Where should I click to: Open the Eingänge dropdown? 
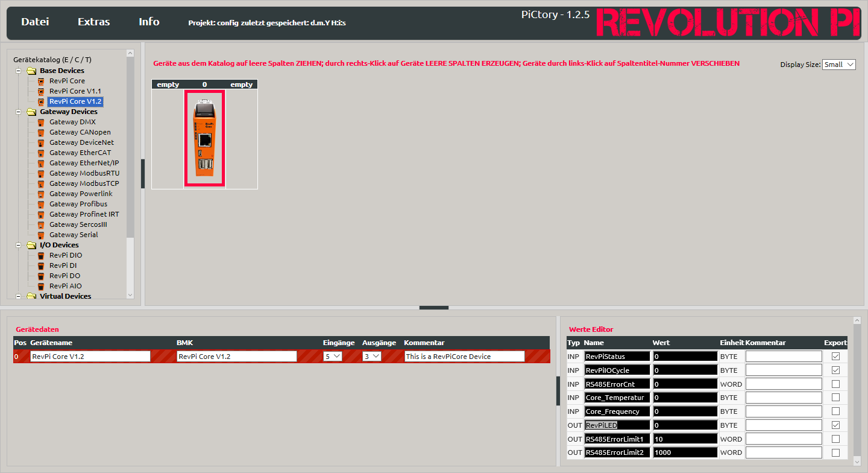333,357
